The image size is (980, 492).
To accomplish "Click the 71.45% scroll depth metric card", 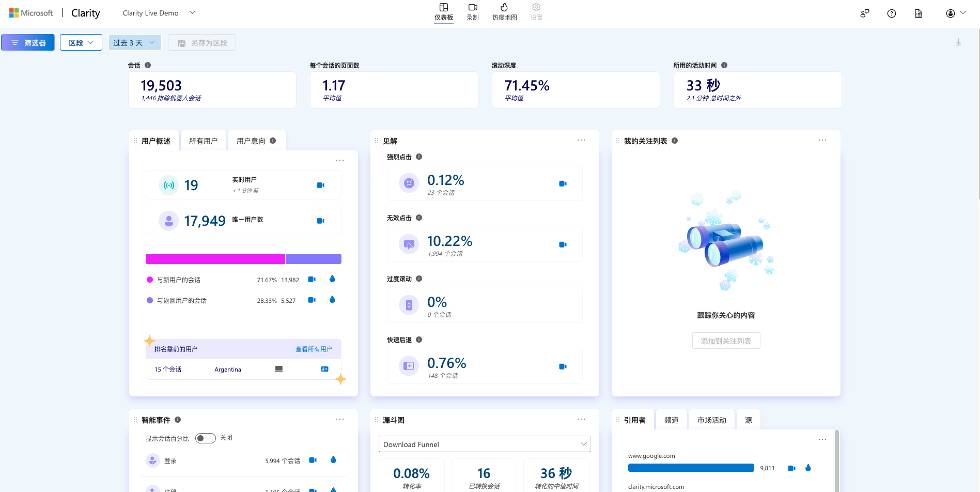I will (576, 90).
